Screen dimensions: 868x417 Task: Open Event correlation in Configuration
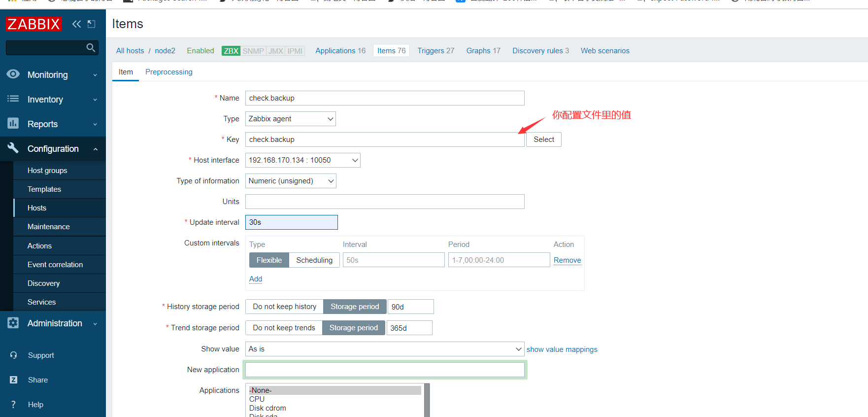(x=60, y=265)
